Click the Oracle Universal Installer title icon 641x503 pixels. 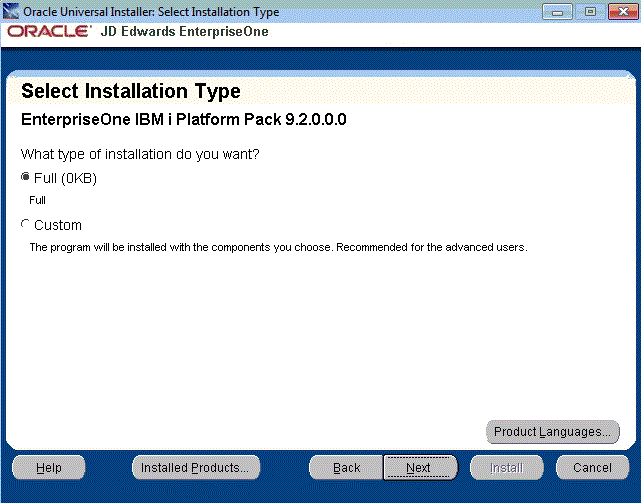pos(11,11)
